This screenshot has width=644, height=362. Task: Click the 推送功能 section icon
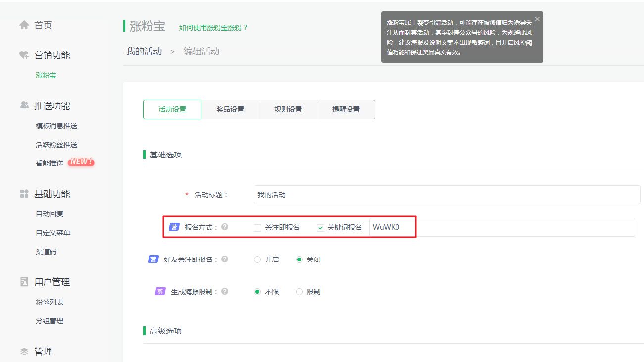(x=23, y=105)
